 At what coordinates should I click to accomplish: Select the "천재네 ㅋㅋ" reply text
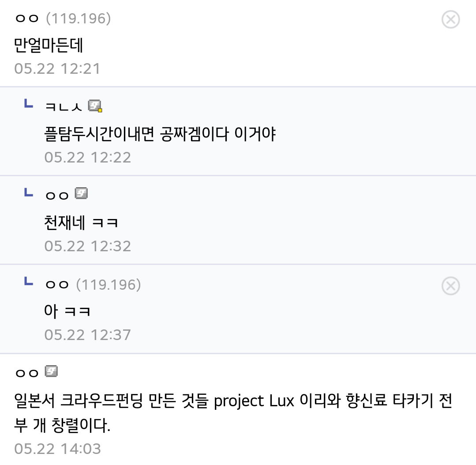pos(81,223)
